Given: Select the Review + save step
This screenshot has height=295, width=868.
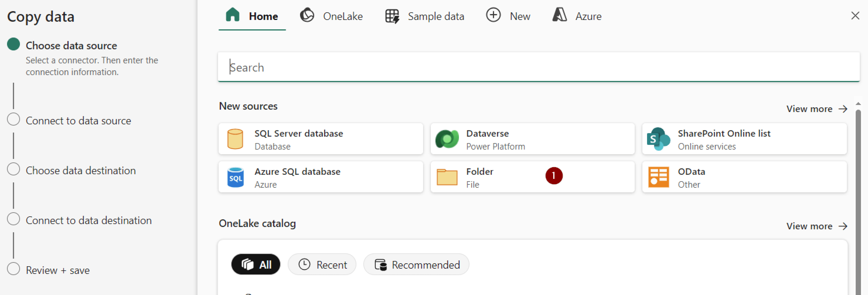Looking at the screenshot, I should point(58,270).
